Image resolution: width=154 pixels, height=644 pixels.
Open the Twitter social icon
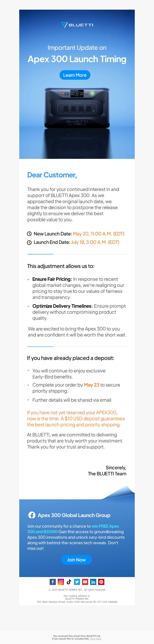77,582
